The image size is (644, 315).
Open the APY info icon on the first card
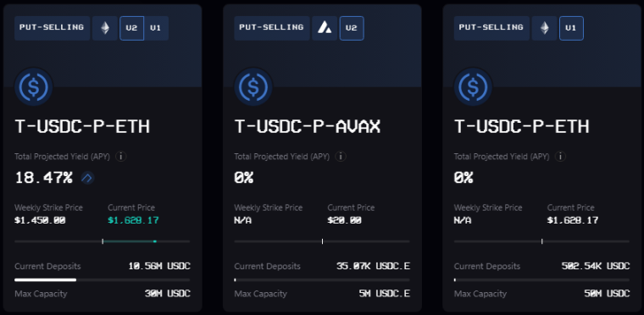click(x=120, y=157)
